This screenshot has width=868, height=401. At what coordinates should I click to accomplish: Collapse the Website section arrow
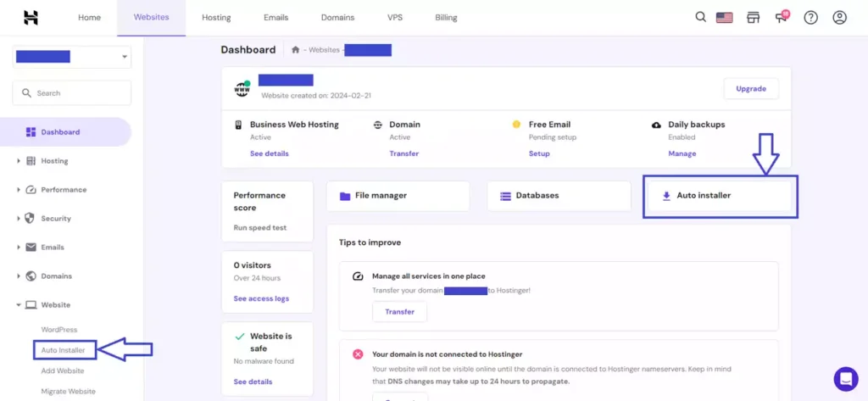coord(19,304)
